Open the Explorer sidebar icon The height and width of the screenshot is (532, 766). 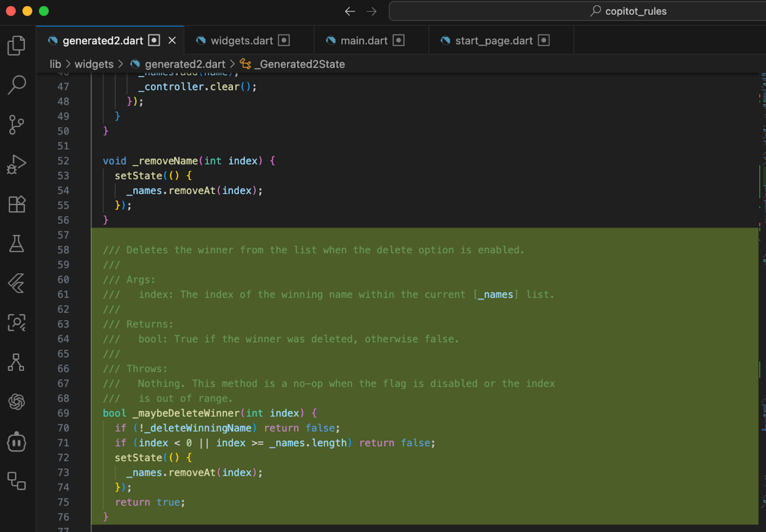[x=17, y=45]
